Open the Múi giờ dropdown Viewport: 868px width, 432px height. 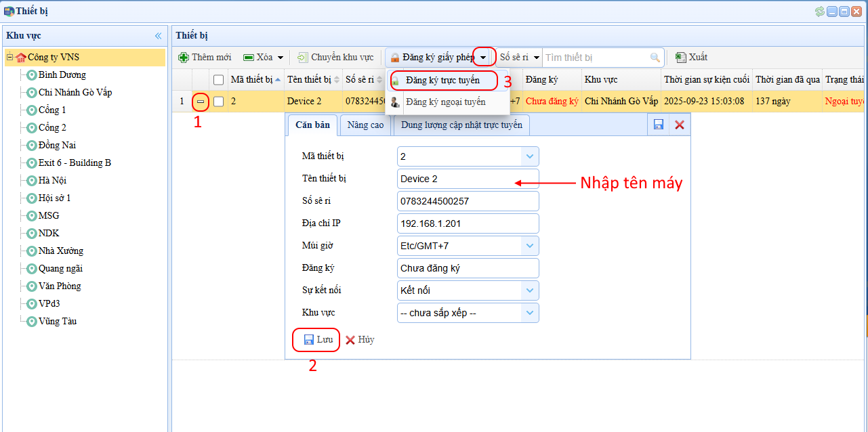coord(529,245)
